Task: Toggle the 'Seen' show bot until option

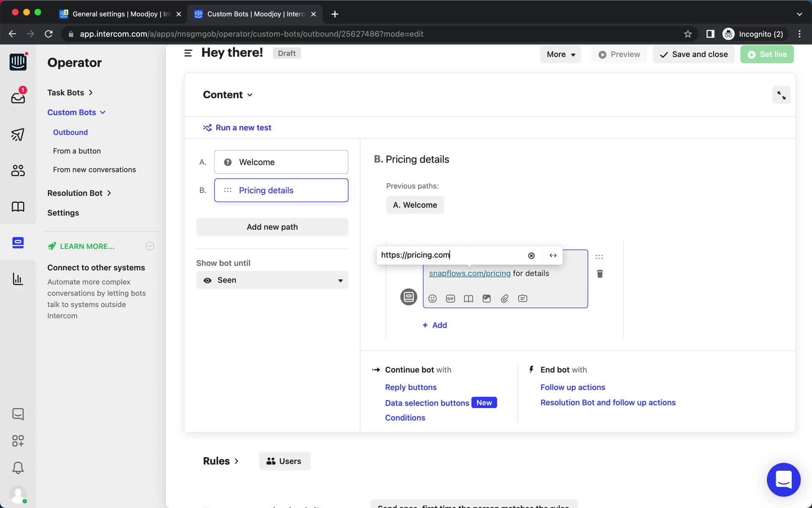Action: (272, 279)
